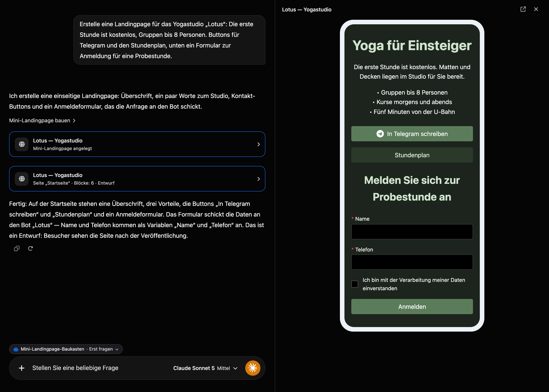Click 'Melden Sie sich zur Probestunde an' heading
This screenshot has height=392, width=549.
(412, 189)
